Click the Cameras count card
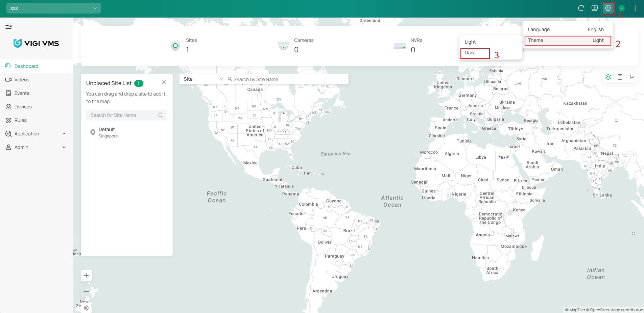The image size is (644, 313). coord(295,46)
